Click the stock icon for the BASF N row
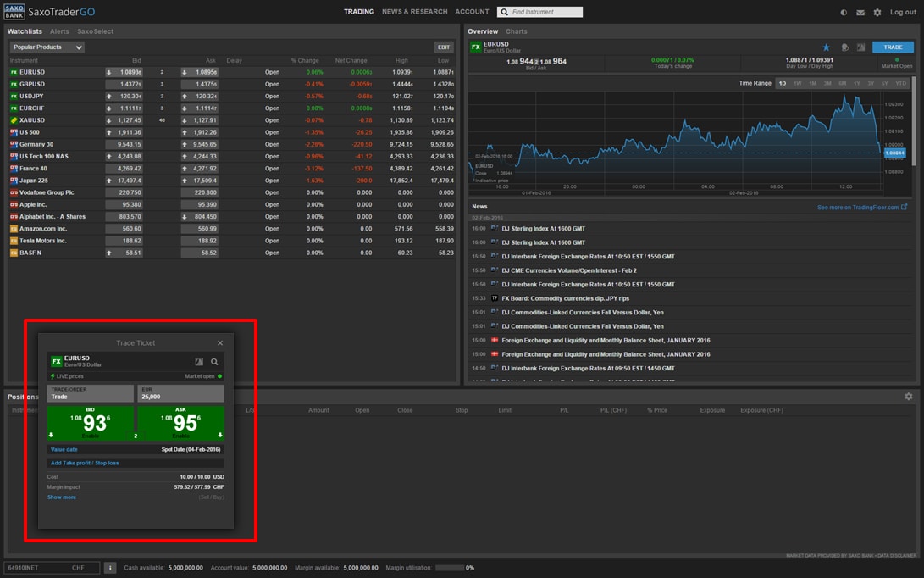Screen dimensions: 924x578 click(x=14, y=253)
